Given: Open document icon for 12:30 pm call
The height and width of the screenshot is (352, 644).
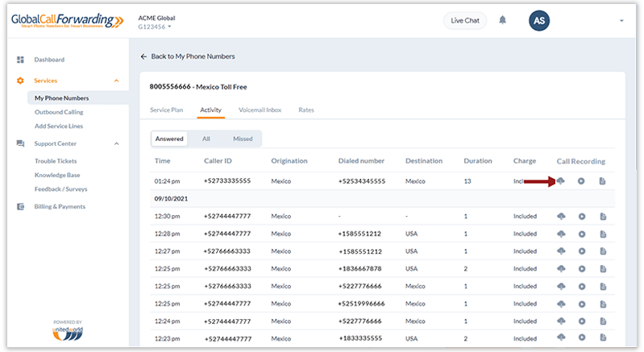Looking at the screenshot, I should (603, 216).
